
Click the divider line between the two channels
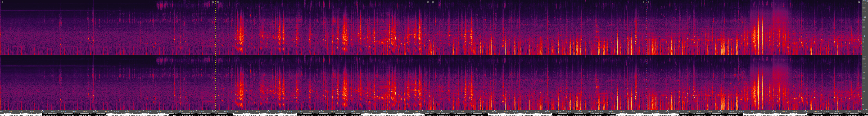pyautogui.click(x=431, y=55)
